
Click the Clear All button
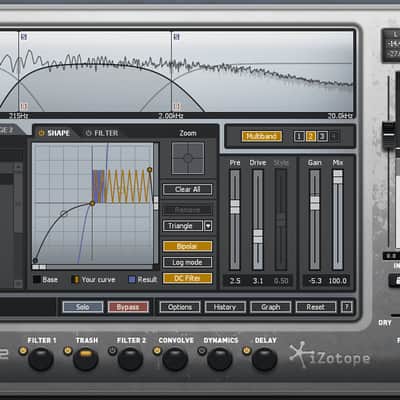[187, 189]
